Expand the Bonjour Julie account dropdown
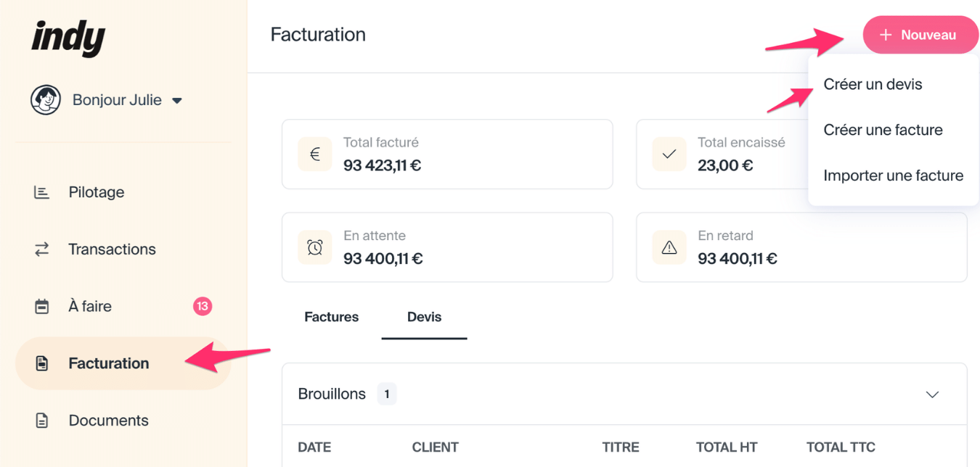Image resolution: width=980 pixels, height=467 pixels. (x=177, y=101)
